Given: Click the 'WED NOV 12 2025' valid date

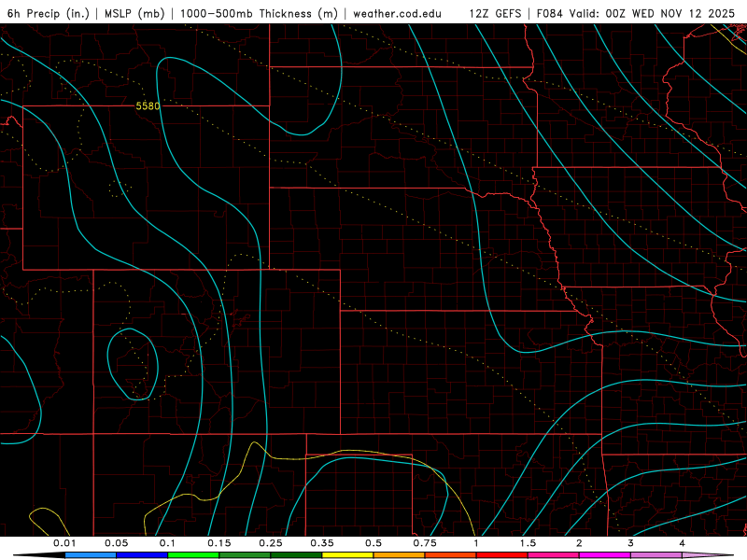Looking at the screenshot, I should coord(684,13).
